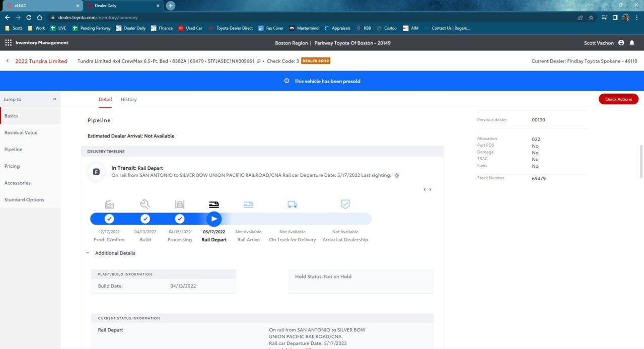Viewport: 644px width, 349px height.
Task: Click Estimated Dealer Arrival: Not Available text
Action: (131, 136)
